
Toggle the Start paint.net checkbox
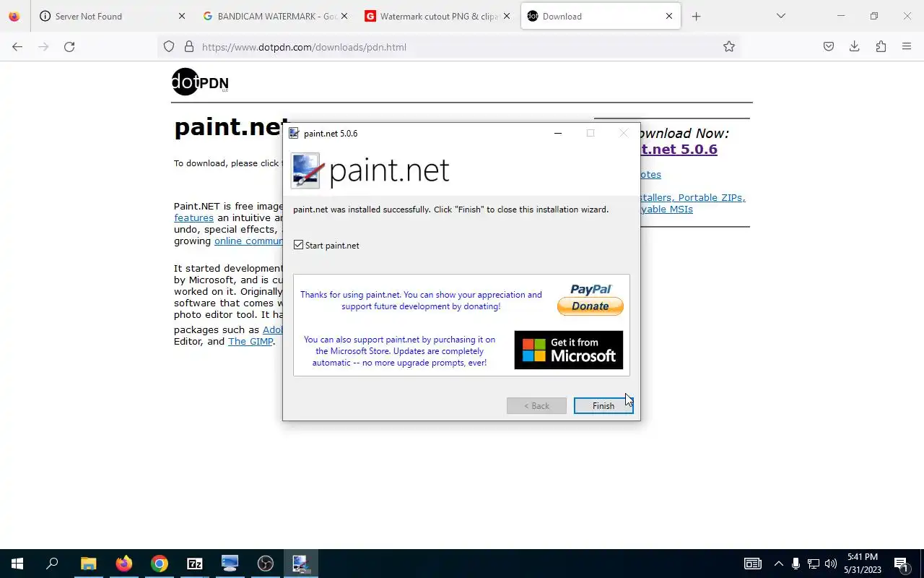point(298,245)
